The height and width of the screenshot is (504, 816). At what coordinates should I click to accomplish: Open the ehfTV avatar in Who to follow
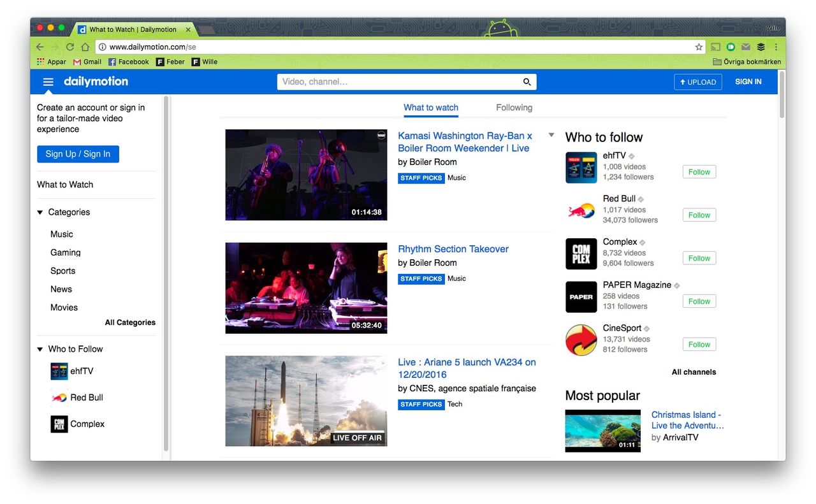tap(581, 168)
